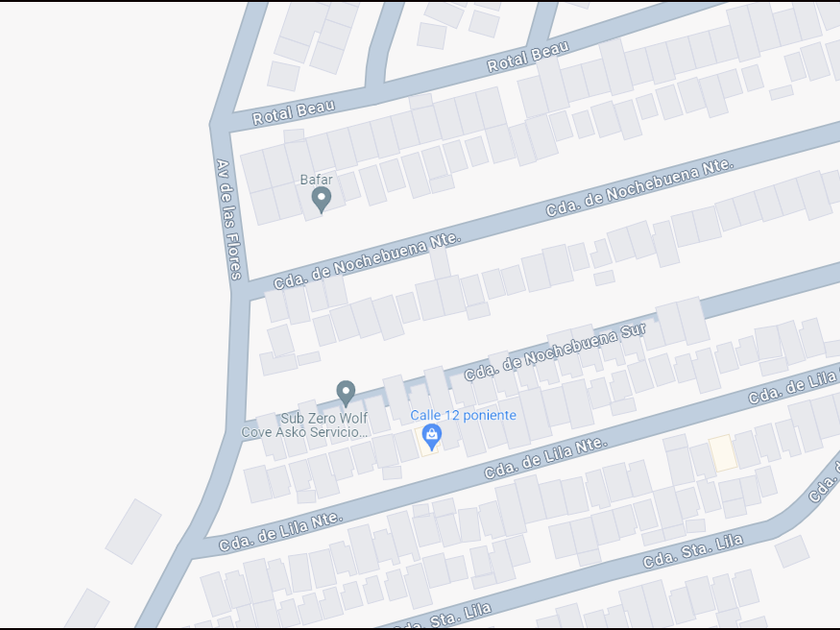
Task: Select Cda. de Nochebuena Nte. label below Bafar
Action: point(367,260)
